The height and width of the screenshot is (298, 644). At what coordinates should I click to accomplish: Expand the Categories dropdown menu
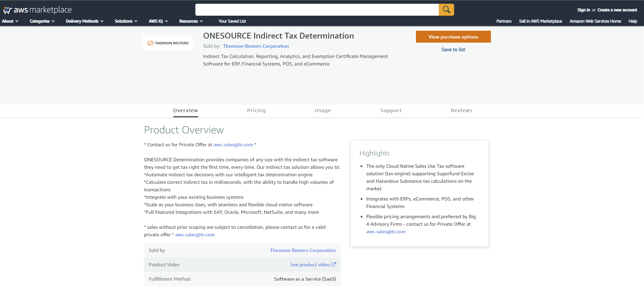tap(42, 21)
